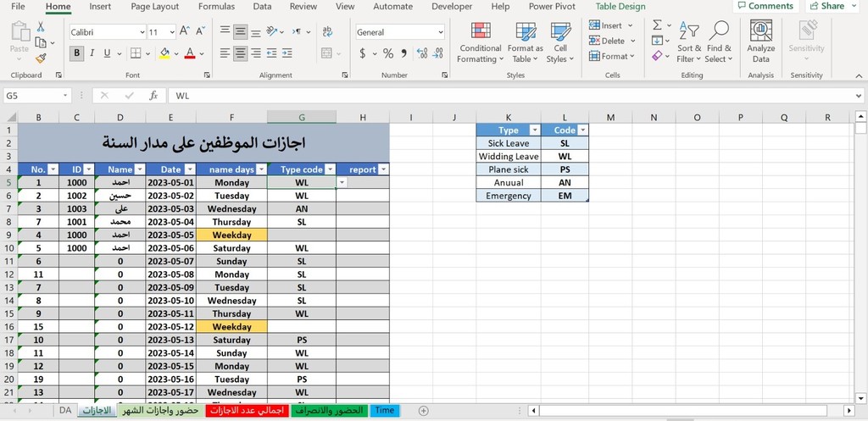The image size is (868, 421).
Task: Collapse the ribbon chevron
Action: pyautogui.click(x=860, y=75)
